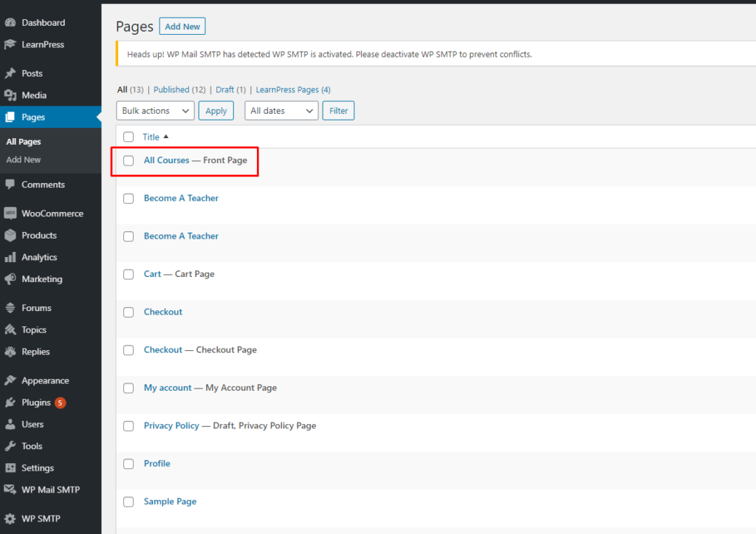Switch to the Draft pages filter tab
Image resolution: width=756 pixels, height=534 pixels.
pyautogui.click(x=224, y=90)
